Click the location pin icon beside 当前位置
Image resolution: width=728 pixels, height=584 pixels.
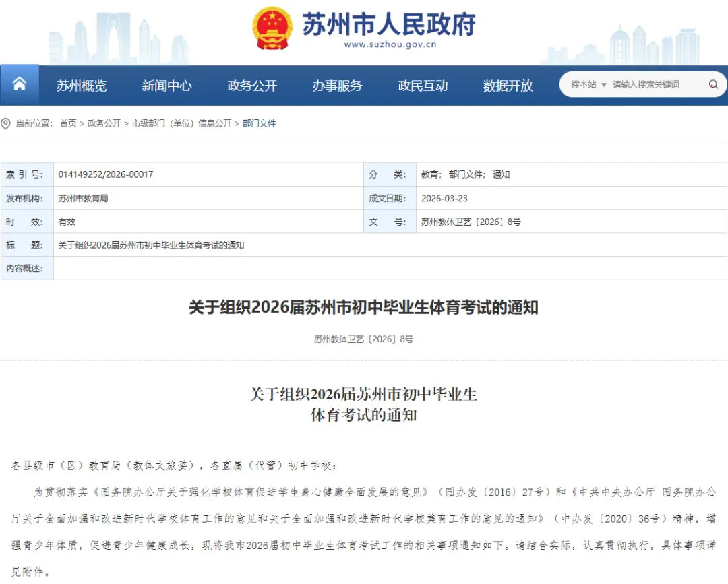(7, 123)
